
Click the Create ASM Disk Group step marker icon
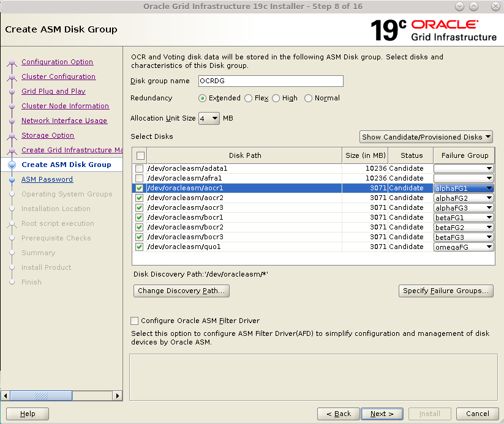[x=13, y=165]
